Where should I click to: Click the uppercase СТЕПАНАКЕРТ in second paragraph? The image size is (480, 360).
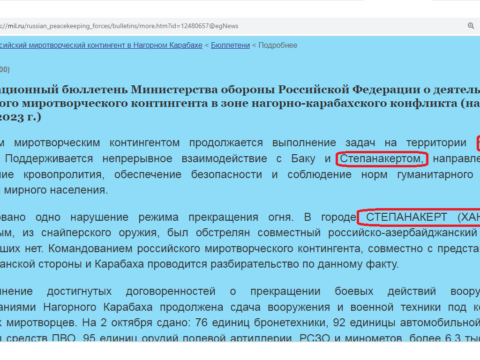click(406, 217)
